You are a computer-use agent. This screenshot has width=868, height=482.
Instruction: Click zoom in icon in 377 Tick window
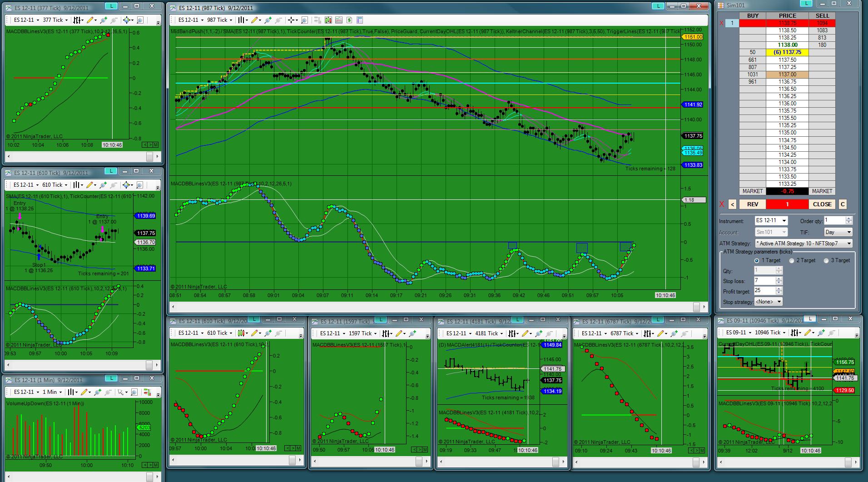pyautogui.click(x=104, y=20)
